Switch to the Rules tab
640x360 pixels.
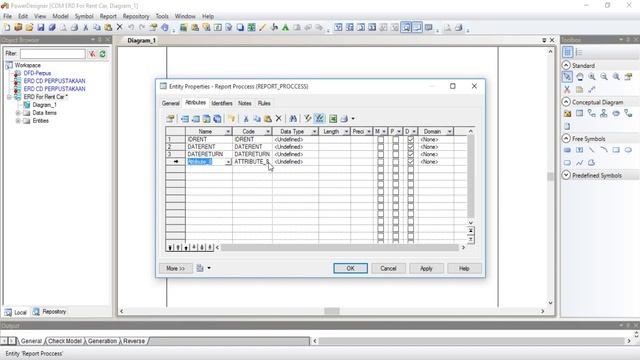(264, 103)
